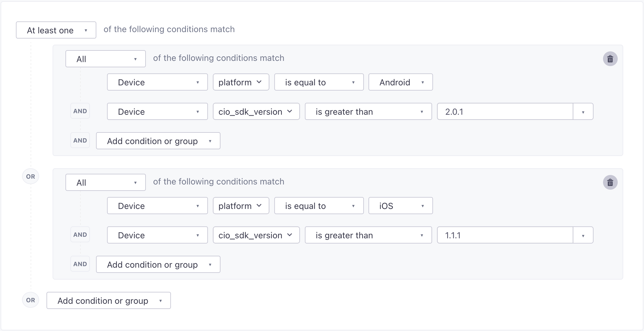Expand the arrow next to the 1.1.1 value
This screenshot has height=331, width=644.
[x=583, y=235]
